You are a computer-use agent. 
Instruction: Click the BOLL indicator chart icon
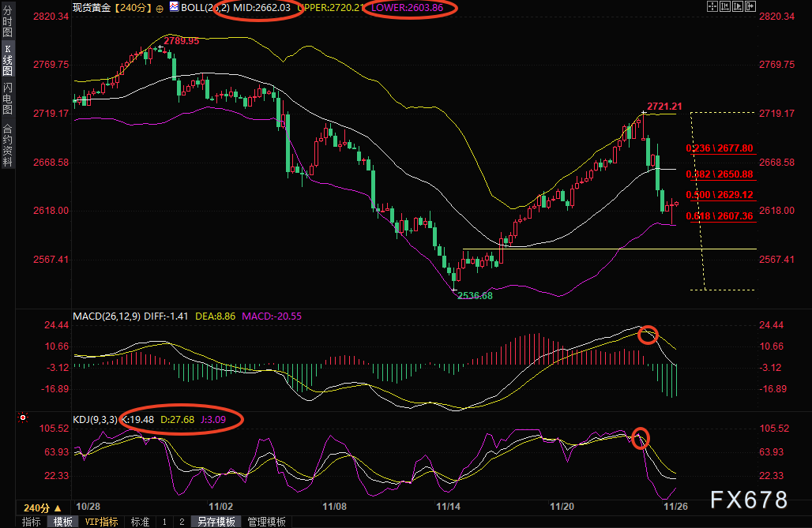(x=173, y=8)
